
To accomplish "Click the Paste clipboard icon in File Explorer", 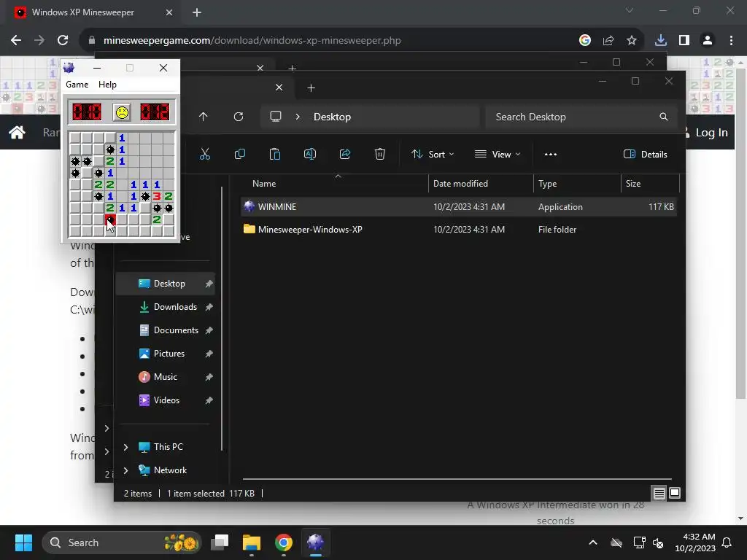I will [275, 155].
